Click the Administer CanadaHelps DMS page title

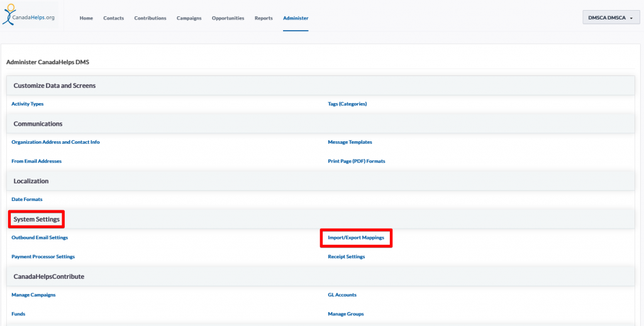point(48,62)
